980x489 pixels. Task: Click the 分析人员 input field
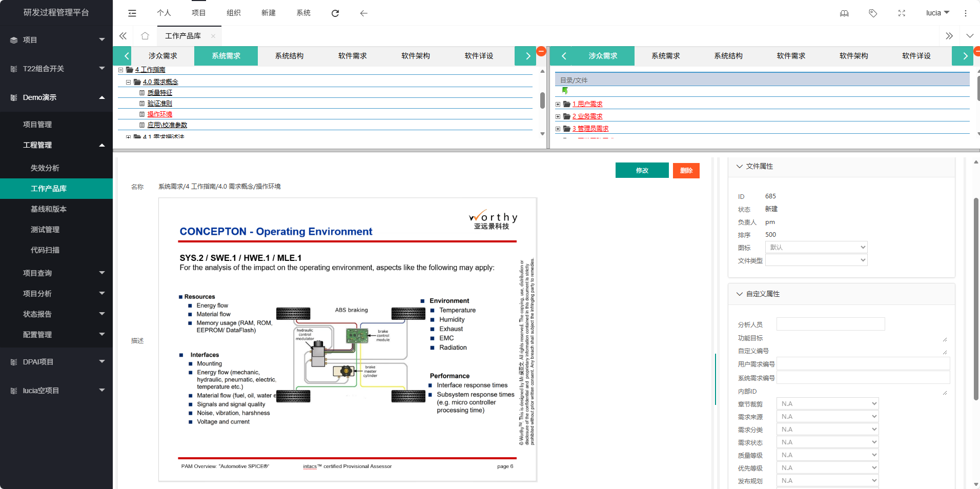[830, 324]
